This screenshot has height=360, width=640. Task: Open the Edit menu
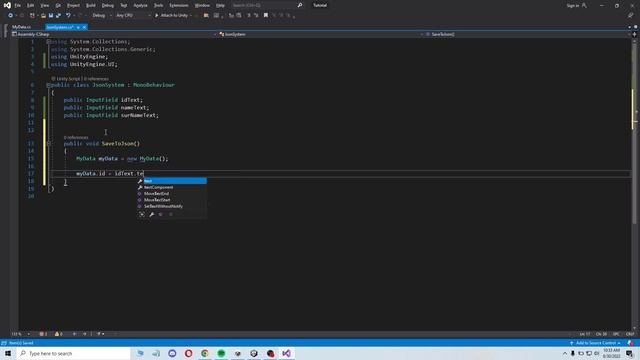(31, 5)
